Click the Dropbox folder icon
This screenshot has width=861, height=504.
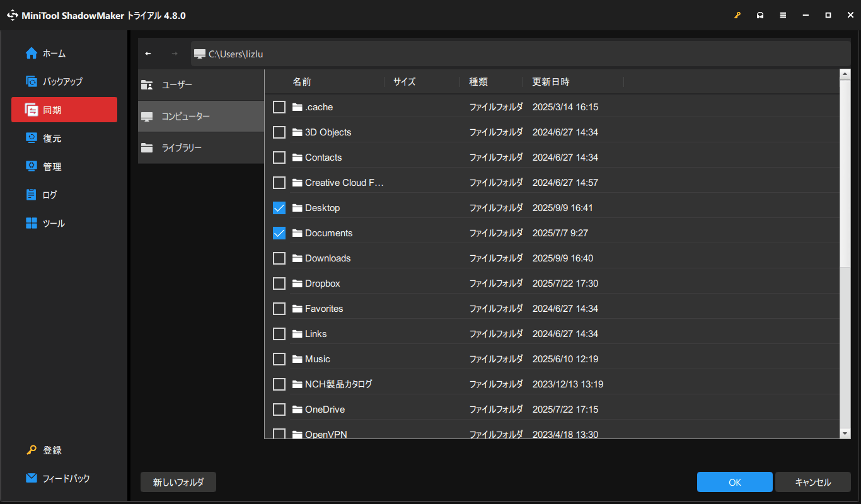[x=298, y=283]
